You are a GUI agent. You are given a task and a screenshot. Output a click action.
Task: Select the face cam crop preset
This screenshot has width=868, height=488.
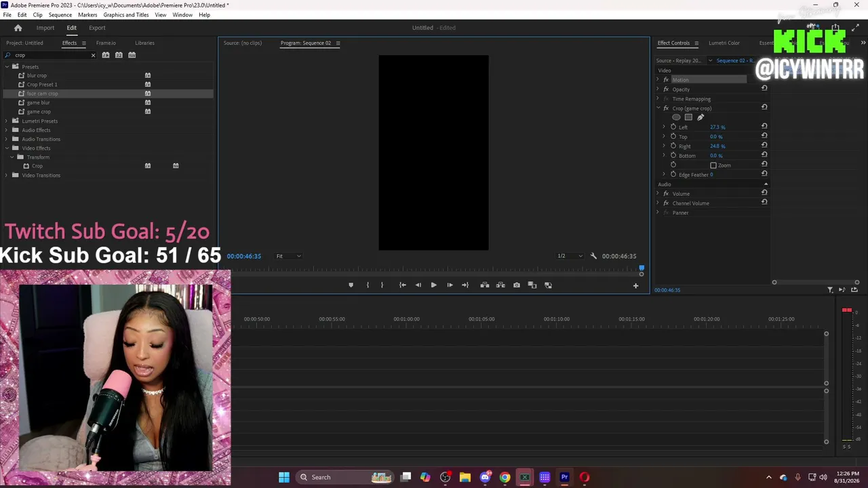(x=42, y=94)
